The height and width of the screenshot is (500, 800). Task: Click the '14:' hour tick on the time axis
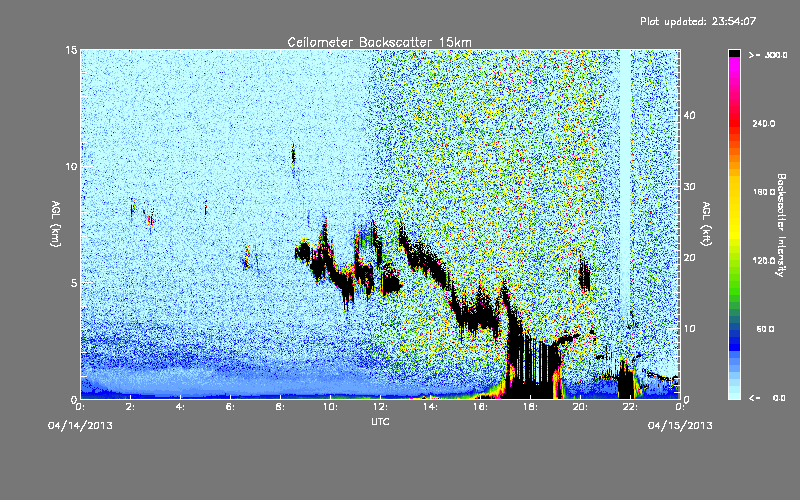tap(431, 407)
